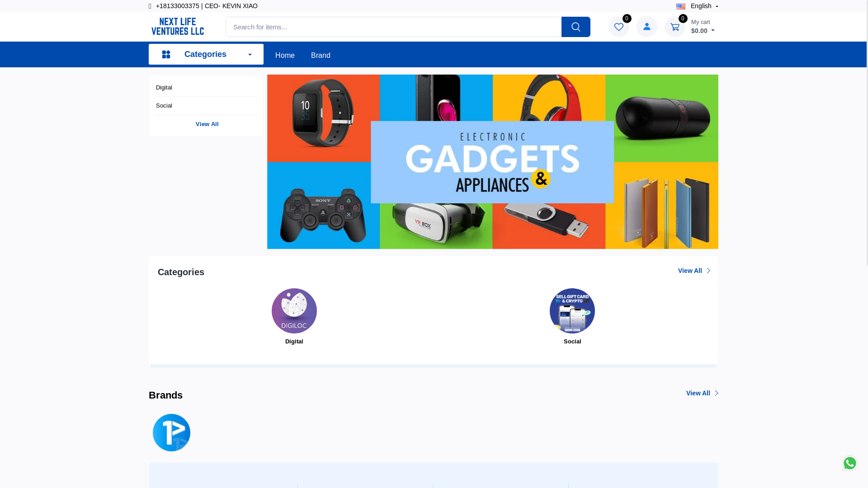Click View All for Brands section

[x=702, y=393]
